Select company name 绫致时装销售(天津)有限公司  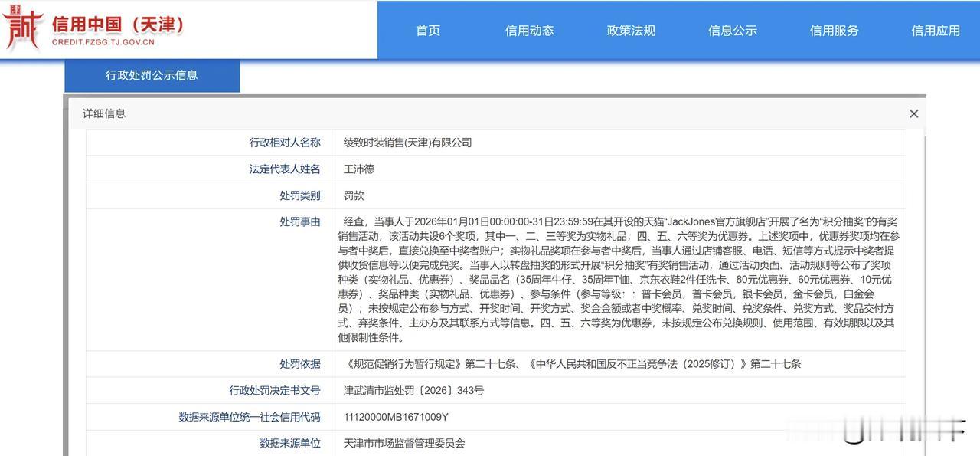tap(407, 143)
